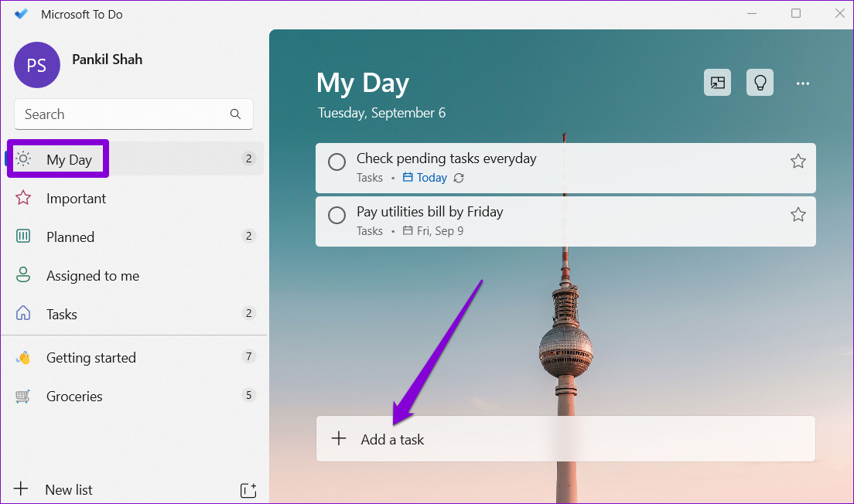Screen dimensions: 854x504
Task: Open the Tasks list home icon
Action: 23,314
